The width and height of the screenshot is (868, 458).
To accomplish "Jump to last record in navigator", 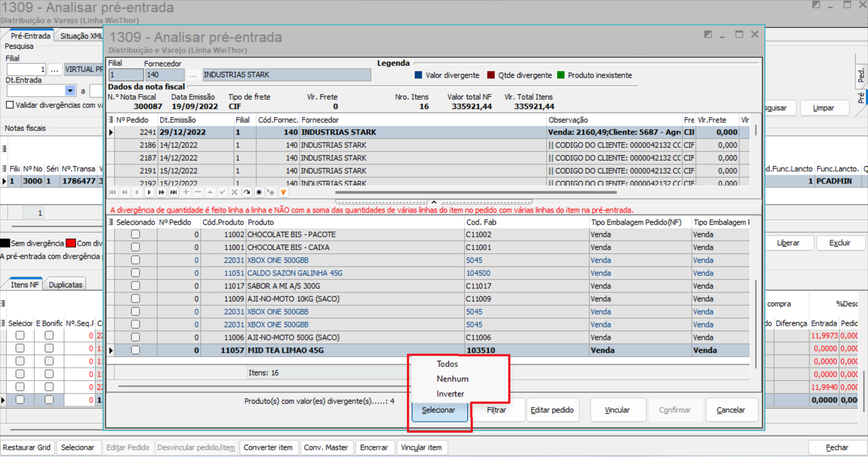I will (174, 192).
